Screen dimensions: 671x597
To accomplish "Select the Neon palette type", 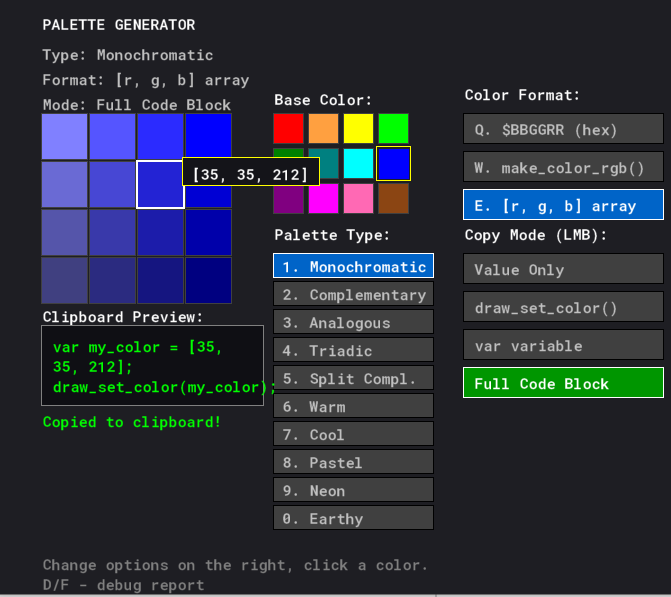I will point(353,490).
